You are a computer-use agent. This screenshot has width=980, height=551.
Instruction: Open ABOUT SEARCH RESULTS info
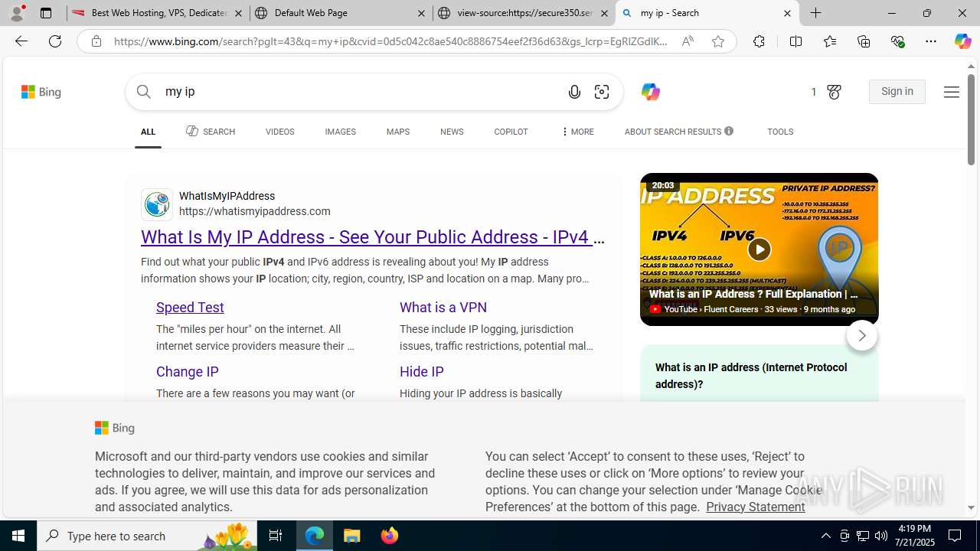click(x=678, y=132)
